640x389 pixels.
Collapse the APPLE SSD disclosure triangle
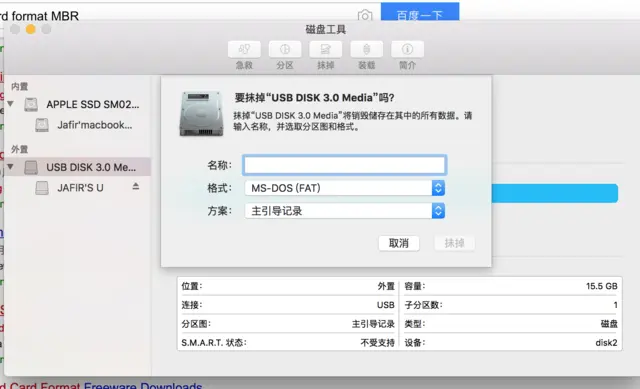(x=11, y=104)
